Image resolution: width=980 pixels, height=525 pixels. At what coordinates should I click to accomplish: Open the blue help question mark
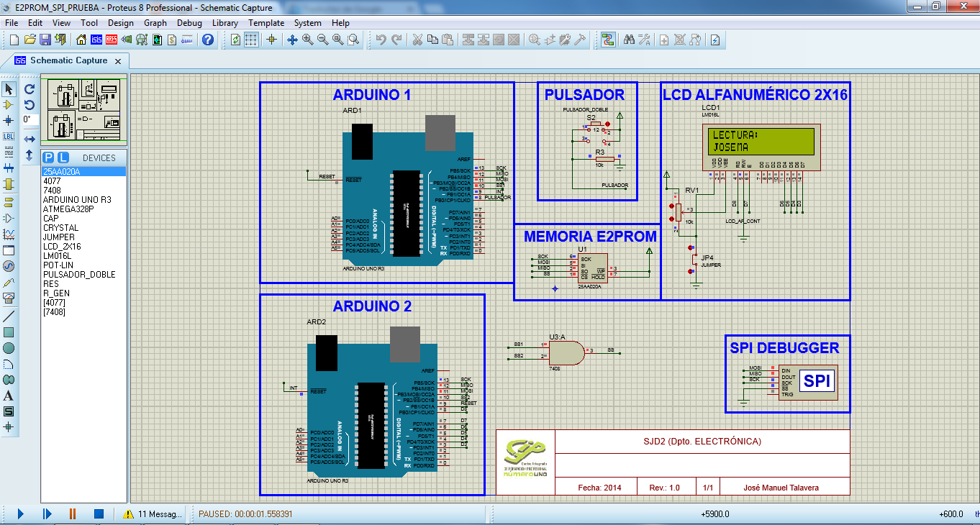(x=207, y=40)
